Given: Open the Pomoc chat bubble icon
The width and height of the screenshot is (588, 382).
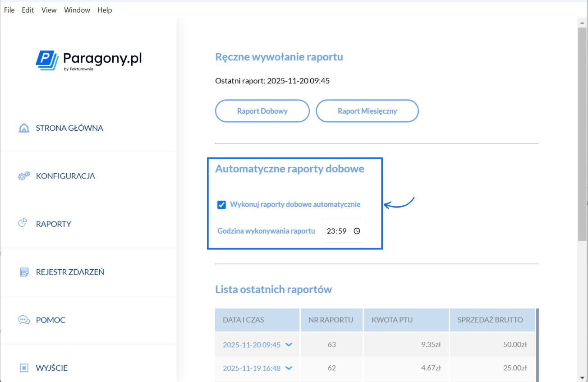Looking at the screenshot, I should click(23, 320).
